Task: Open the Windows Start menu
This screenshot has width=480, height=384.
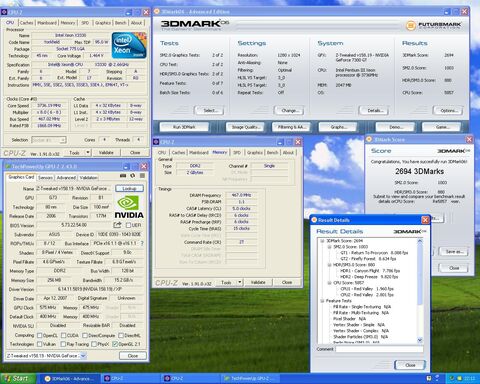Action: point(17,379)
